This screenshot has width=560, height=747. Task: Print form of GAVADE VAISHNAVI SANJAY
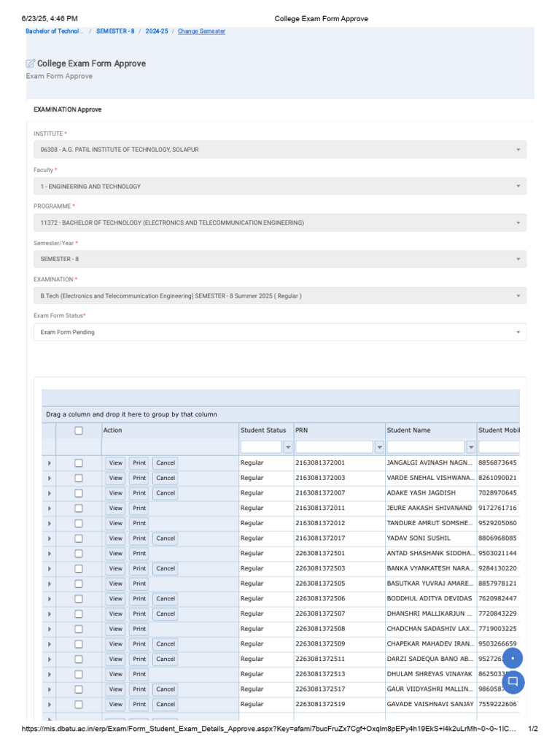[139, 704]
